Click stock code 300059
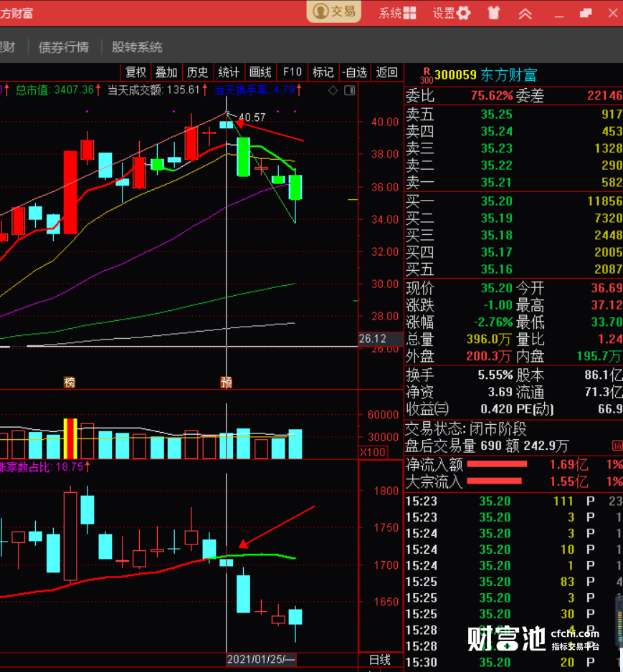 pyautogui.click(x=455, y=75)
